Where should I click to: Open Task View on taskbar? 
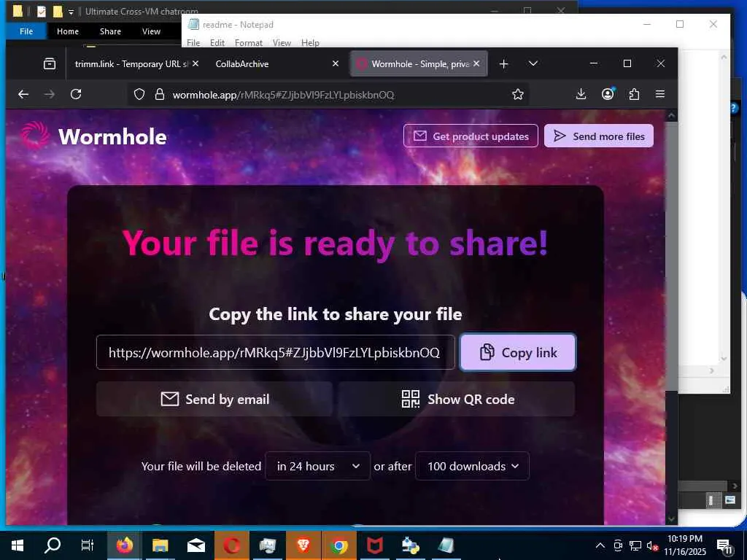coord(88,545)
